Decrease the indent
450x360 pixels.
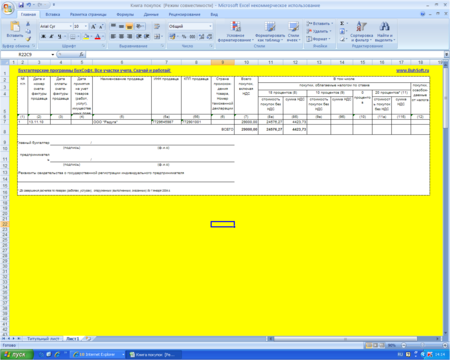coord(139,36)
